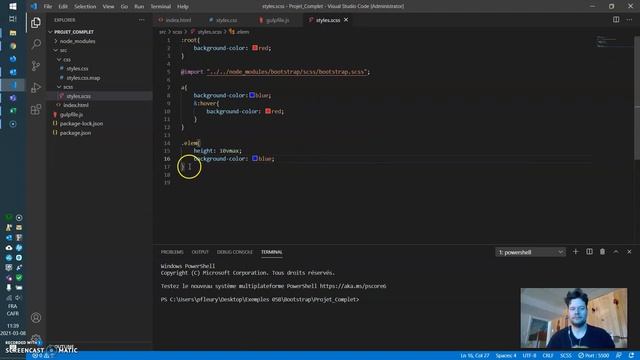Click the split editor right icon
This screenshot has width=640, height=360.
tap(616, 20)
